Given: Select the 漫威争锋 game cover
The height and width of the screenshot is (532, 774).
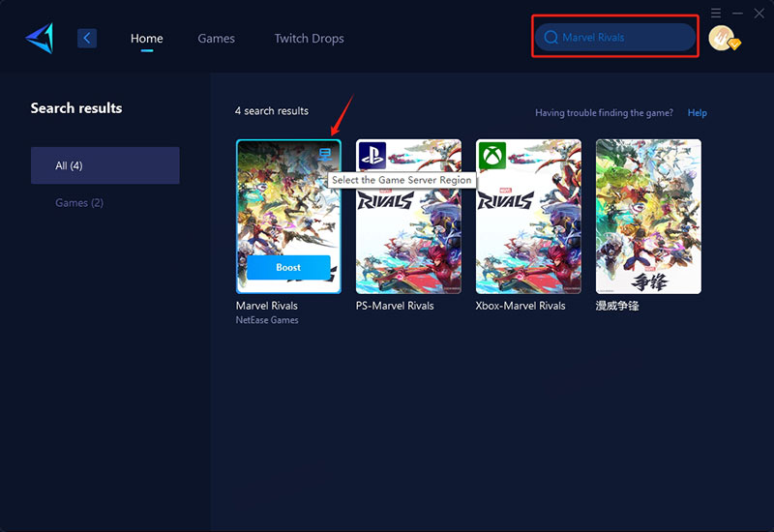Looking at the screenshot, I should [648, 217].
